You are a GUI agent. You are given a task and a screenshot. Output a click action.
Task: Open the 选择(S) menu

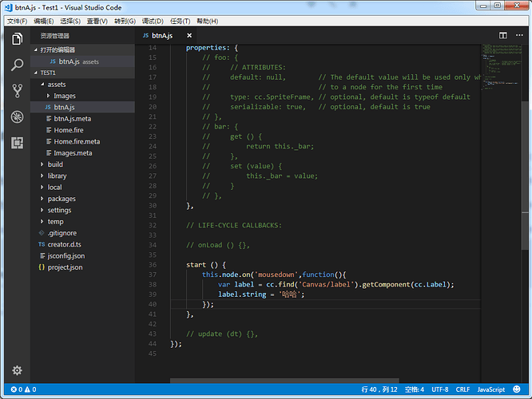[x=70, y=21]
